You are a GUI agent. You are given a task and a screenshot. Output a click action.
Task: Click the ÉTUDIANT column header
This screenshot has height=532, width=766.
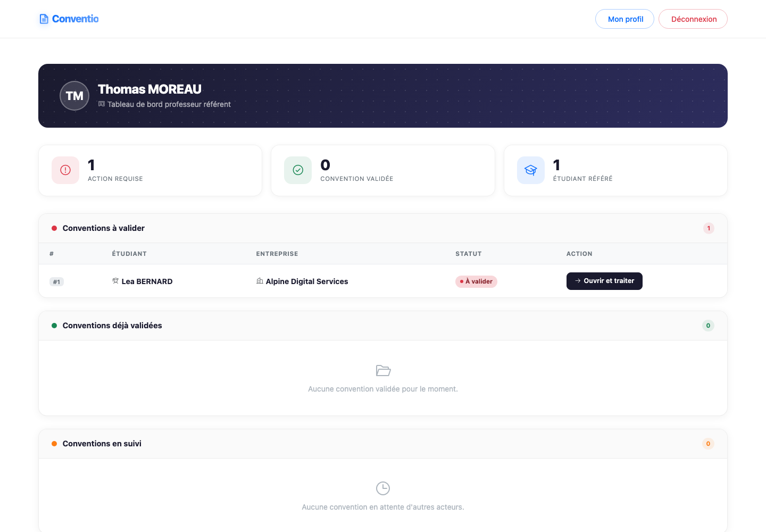tap(129, 254)
